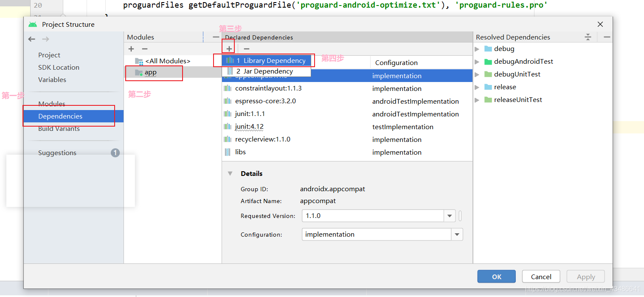Go forward with the right arrow icon
This screenshot has height=297, width=644.
(x=45, y=39)
